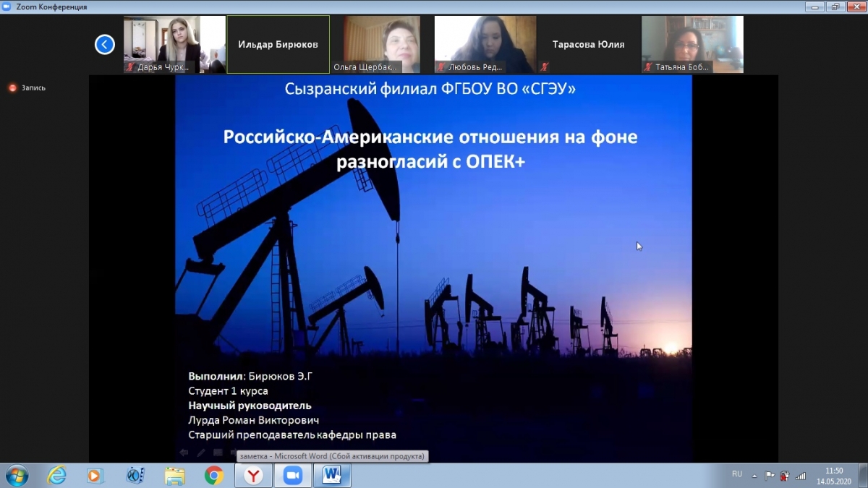
Task: Show previous participants with the blue arrow
Action: point(105,45)
